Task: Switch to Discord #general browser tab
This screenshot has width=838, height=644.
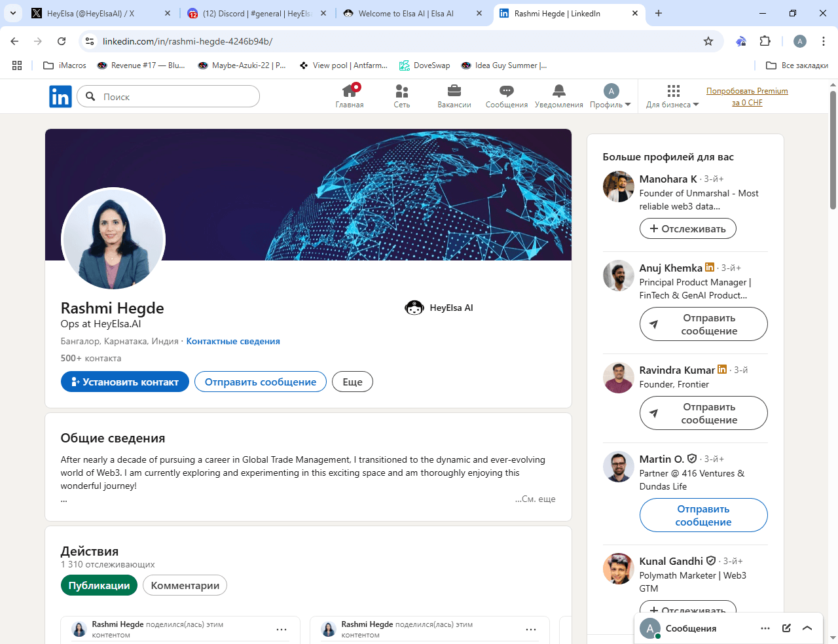Action: pos(257,13)
